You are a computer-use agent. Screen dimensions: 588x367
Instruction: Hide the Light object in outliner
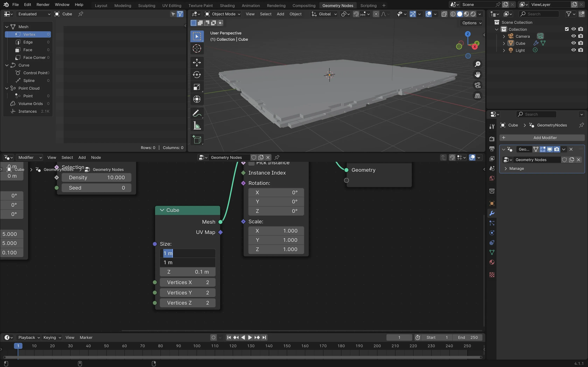point(573,50)
